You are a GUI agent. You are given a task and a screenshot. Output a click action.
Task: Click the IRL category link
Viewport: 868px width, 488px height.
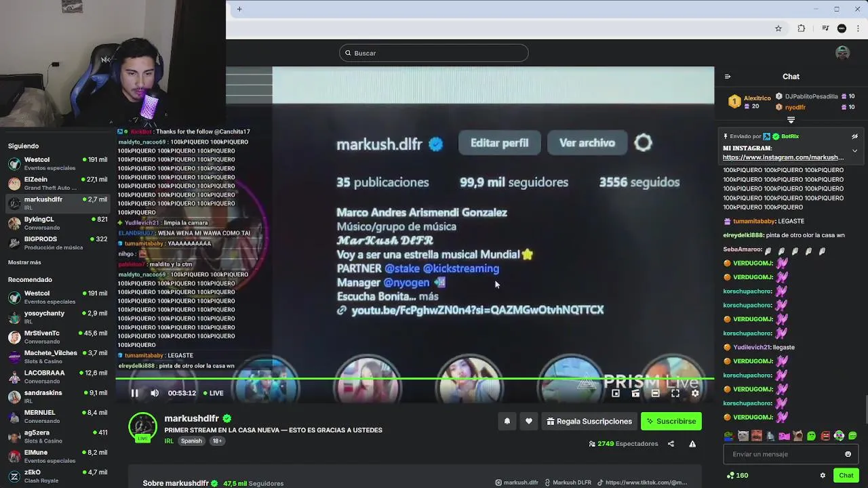pos(169,441)
